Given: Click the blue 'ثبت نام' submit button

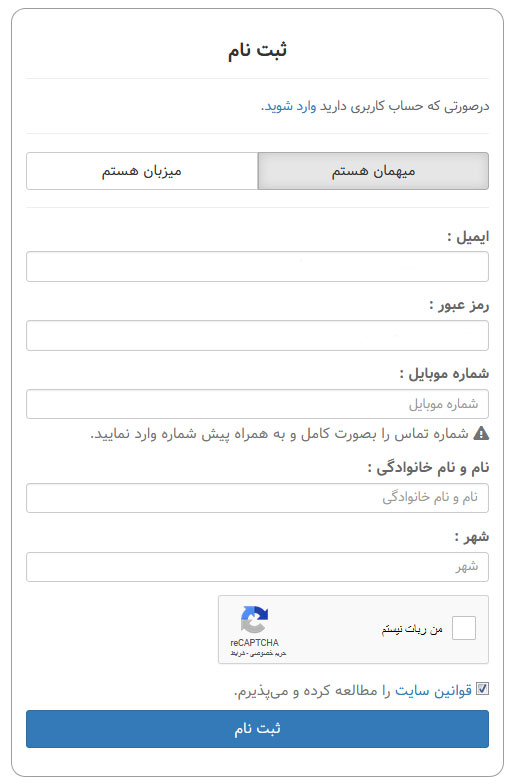Looking at the screenshot, I should (x=257, y=728).
